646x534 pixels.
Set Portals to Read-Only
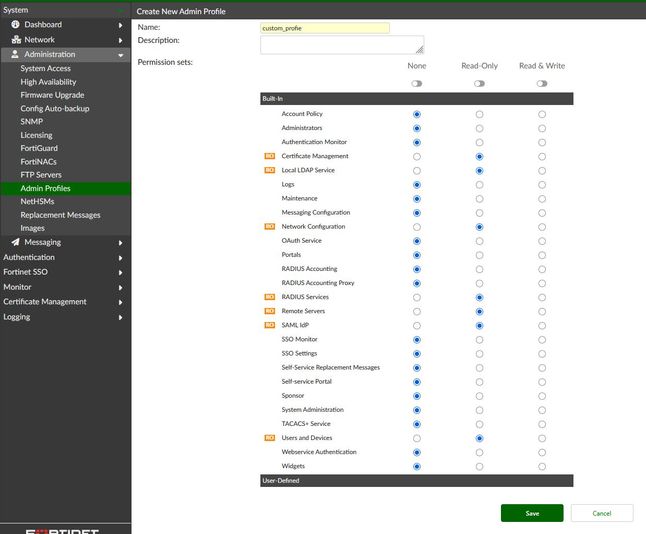pyautogui.click(x=479, y=255)
